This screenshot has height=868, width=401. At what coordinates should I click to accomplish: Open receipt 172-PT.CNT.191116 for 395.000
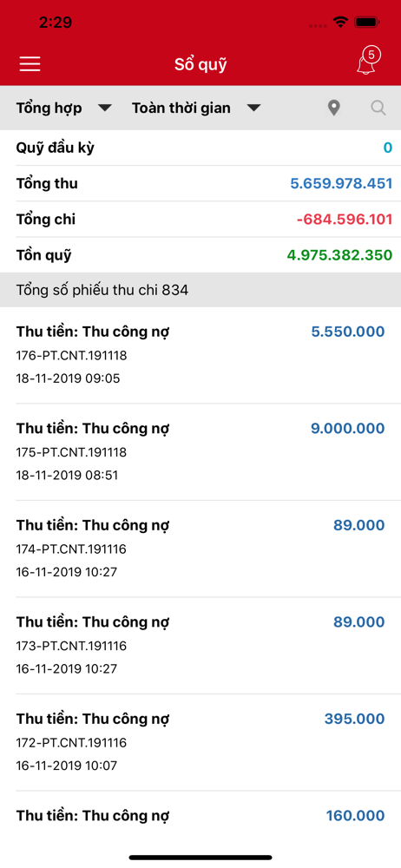pyautogui.click(x=200, y=743)
